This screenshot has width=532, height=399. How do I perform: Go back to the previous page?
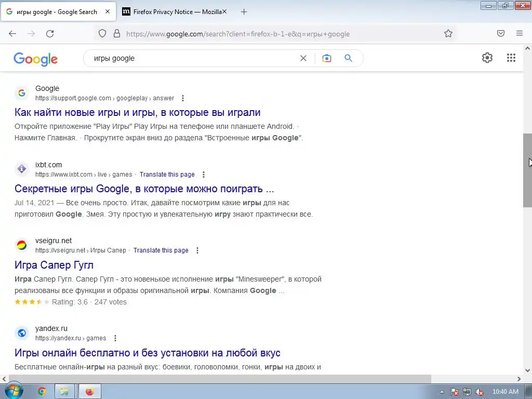(x=12, y=34)
